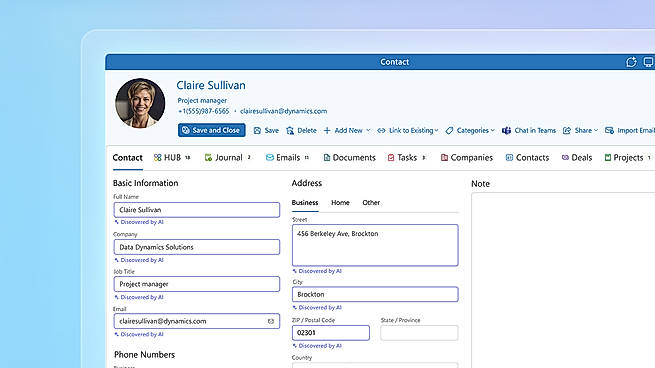
Task: Click the phone number +1(555)987-6565
Action: coord(203,111)
